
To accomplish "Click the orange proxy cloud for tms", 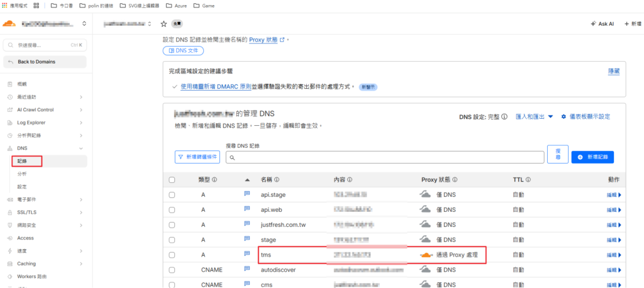I will (x=426, y=255).
